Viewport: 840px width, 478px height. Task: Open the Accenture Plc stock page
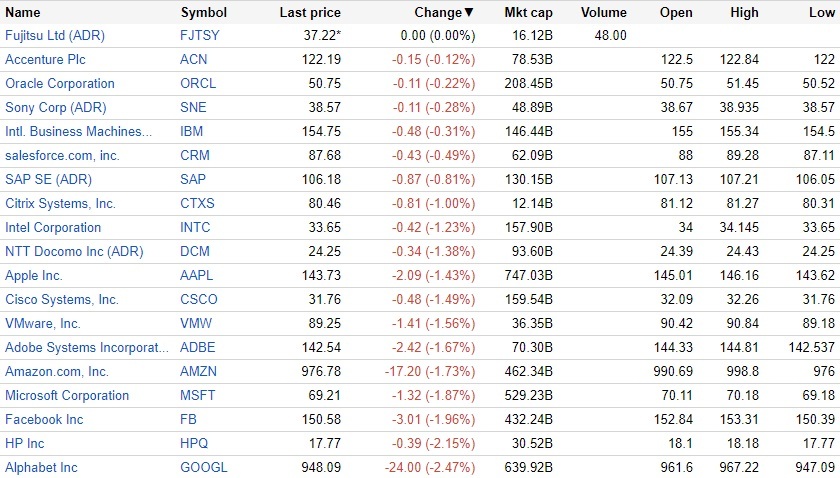45,59
